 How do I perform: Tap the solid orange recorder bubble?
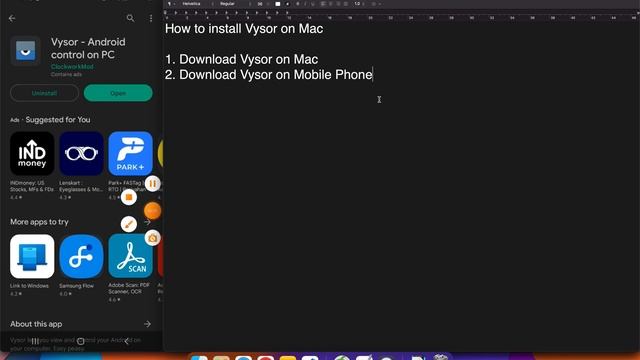pos(153,211)
